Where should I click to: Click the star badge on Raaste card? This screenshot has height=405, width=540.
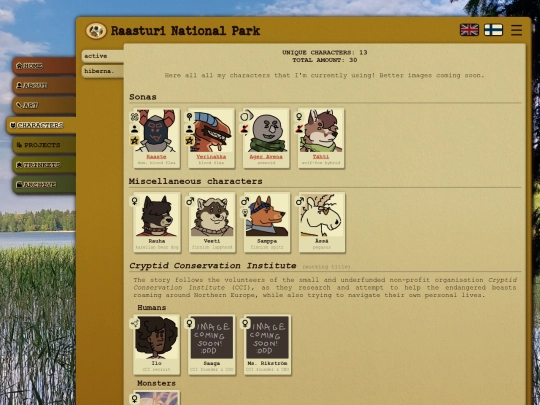(x=134, y=141)
